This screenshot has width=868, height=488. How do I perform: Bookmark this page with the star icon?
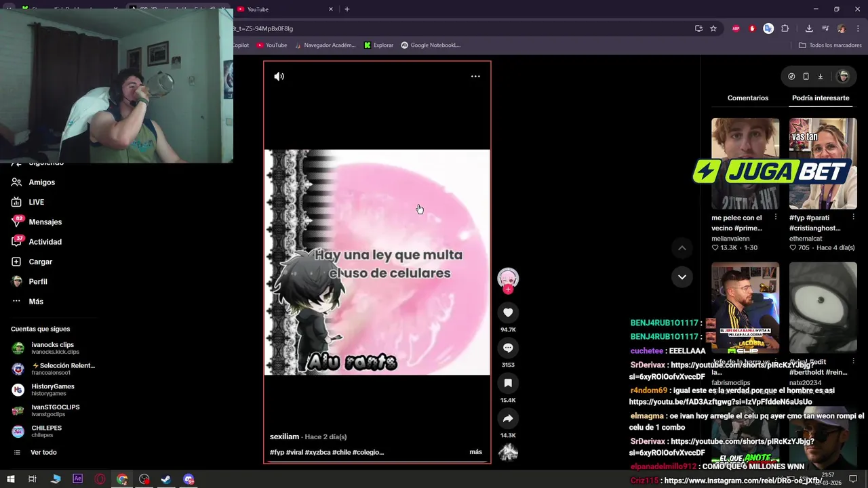click(x=713, y=28)
